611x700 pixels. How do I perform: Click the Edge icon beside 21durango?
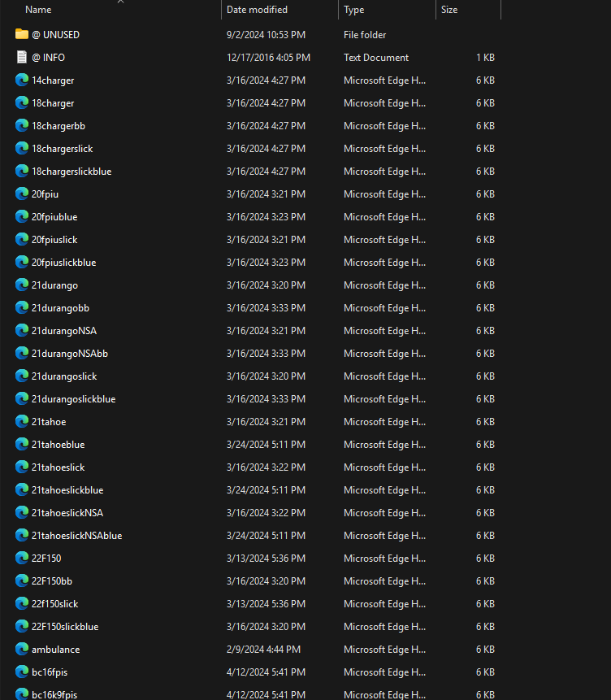click(21, 285)
